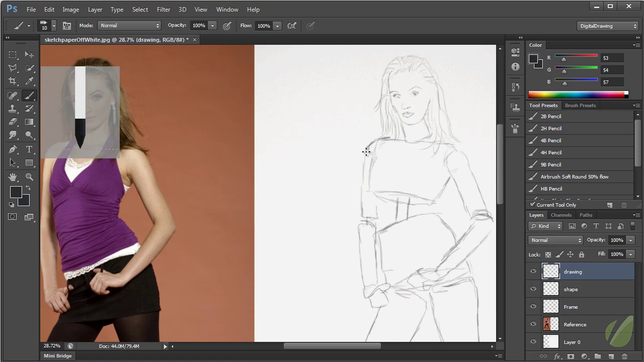644x362 pixels.
Task: Uncheck Current Tool Only checkbox
Action: coord(532,205)
